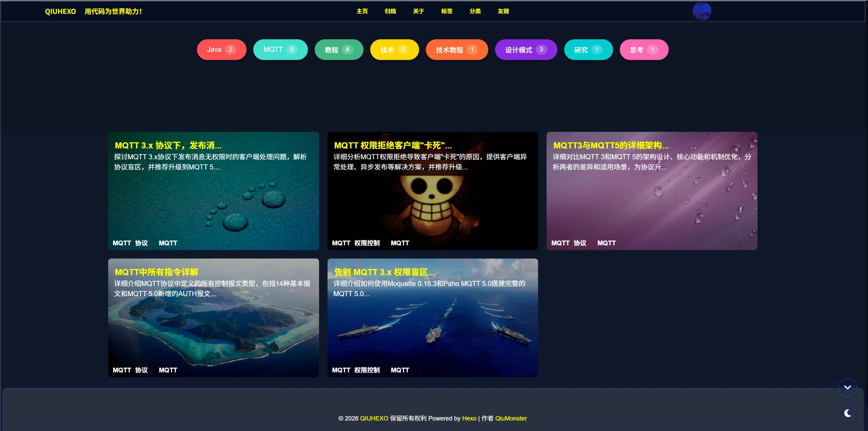This screenshot has width=868, height=431.
Task: Open post 'MQTT3与MQTT5的详细架构...'
Action: point(611,145)
